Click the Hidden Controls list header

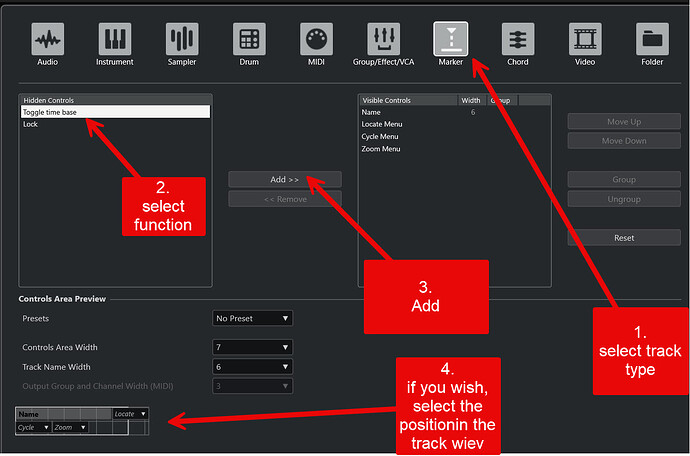(x=115, y=100)
